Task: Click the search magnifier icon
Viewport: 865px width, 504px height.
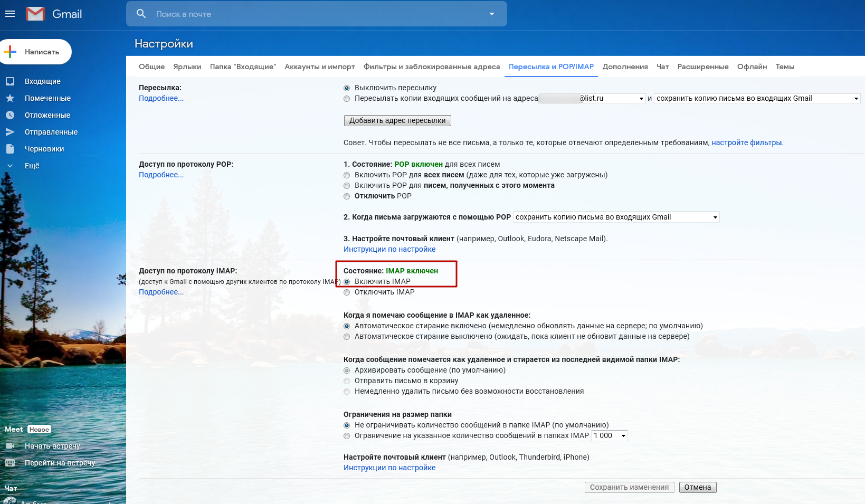Action: (x=141, y=14)
